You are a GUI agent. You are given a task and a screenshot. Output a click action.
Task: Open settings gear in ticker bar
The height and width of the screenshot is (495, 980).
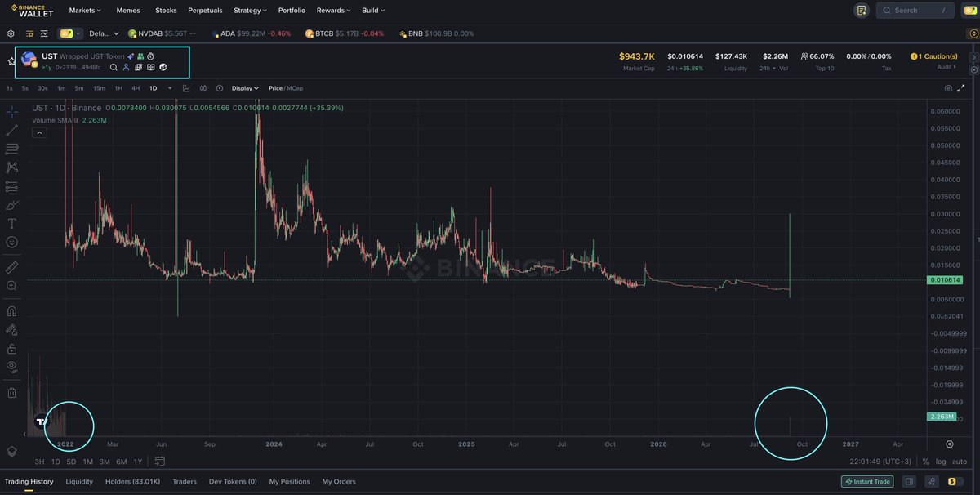11,33
